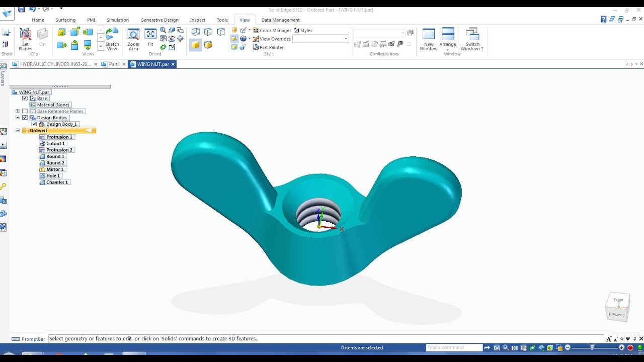Open the Surfacing ribbon tab

point(65,20)
